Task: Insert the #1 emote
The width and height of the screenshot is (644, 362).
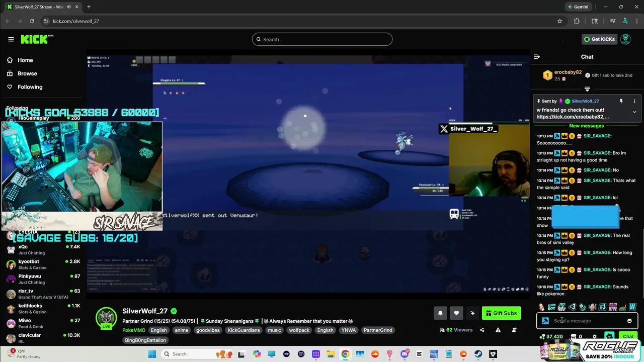Action: point(602,307)
